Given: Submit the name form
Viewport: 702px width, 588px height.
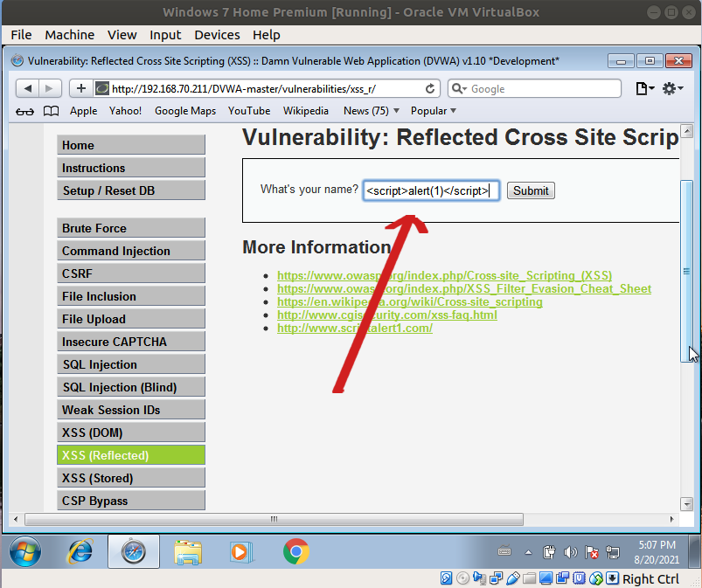Looking at the screenshot, I should [x=531, y=190].
